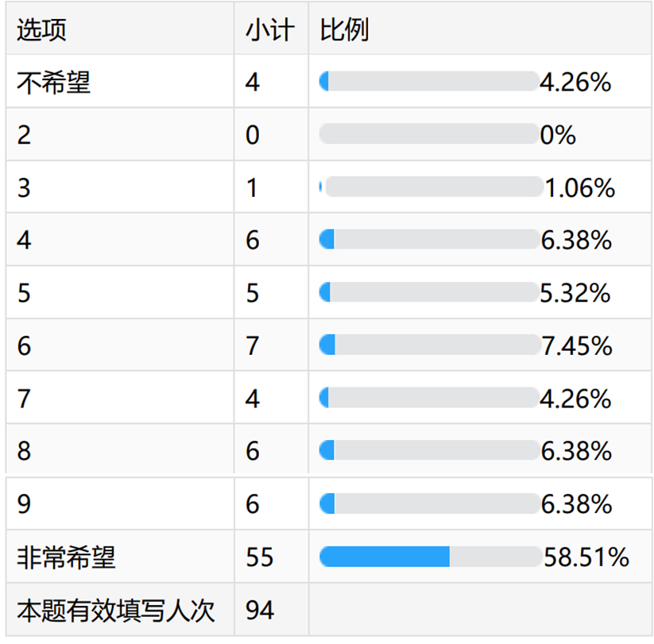Click the 小计 column header
The image size is (654, 644).
[269, 29]
